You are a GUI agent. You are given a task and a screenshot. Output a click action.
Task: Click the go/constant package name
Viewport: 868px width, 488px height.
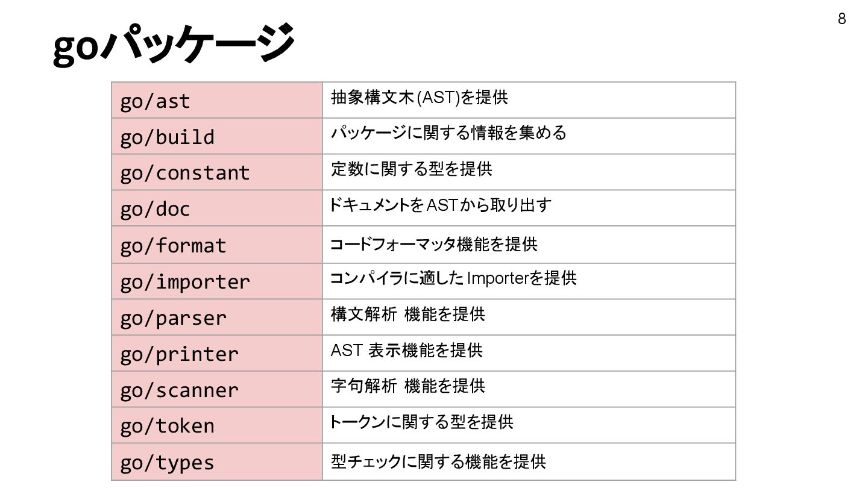[x=184, y=173]
